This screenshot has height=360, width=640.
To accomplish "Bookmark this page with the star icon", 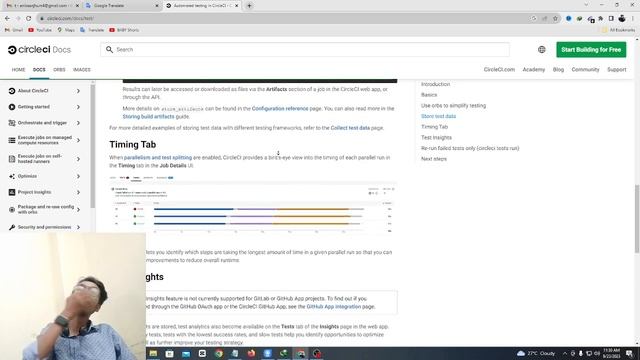I will (555, 18).
